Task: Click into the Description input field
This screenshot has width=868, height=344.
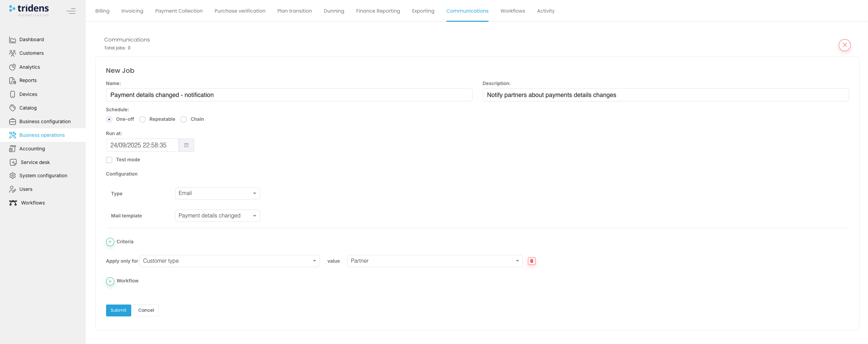Action: (x=665, y=95)
